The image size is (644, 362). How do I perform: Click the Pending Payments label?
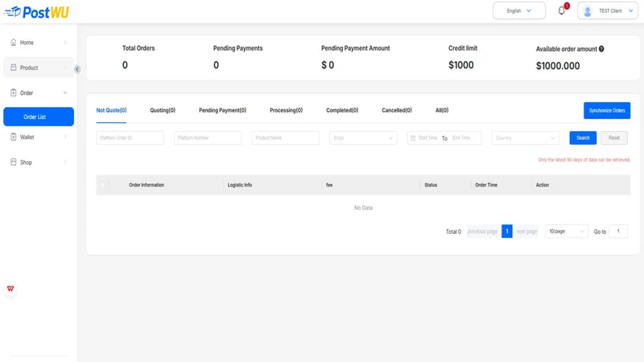coord(237,48)
